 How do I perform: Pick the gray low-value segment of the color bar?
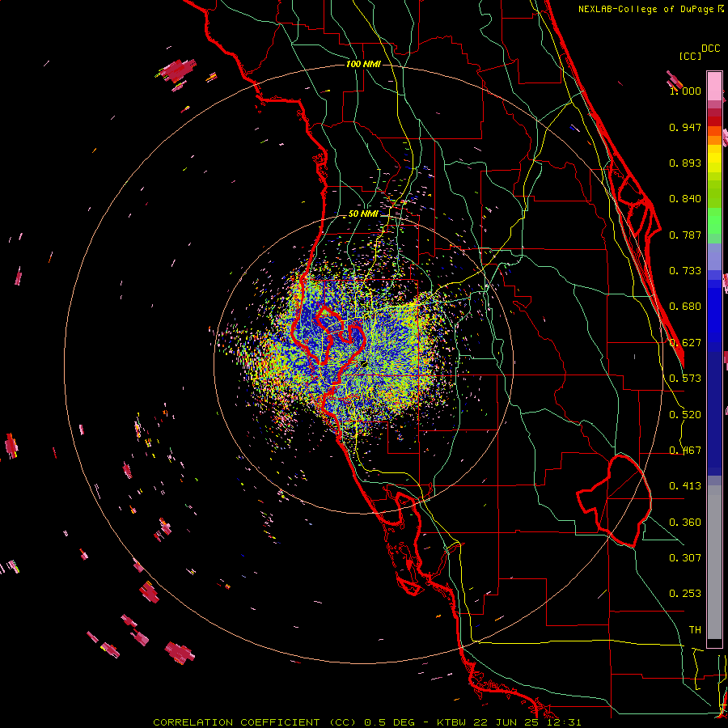tap(714, 562)
